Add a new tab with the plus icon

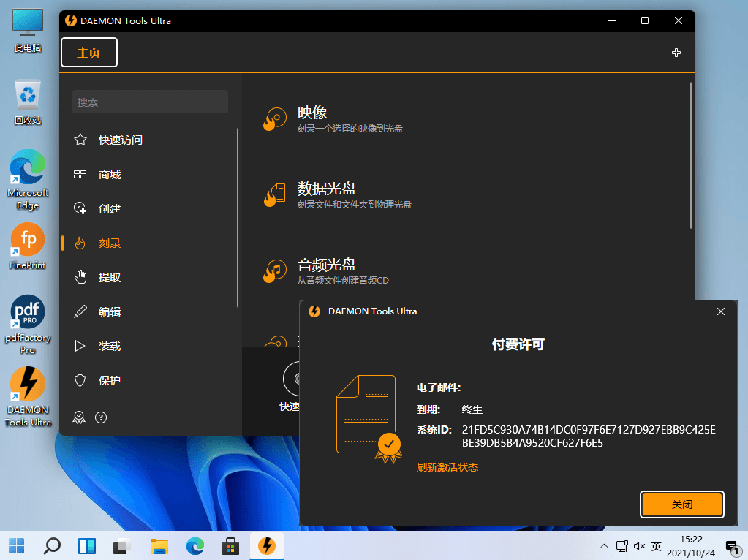(676, 53)
